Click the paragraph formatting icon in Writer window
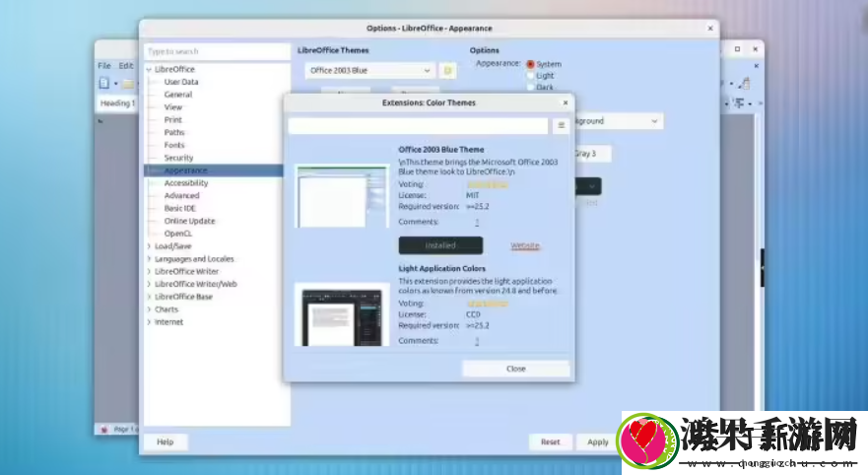Screen dimensions: 868x475 pyautogui.click(x=739, y=102)
